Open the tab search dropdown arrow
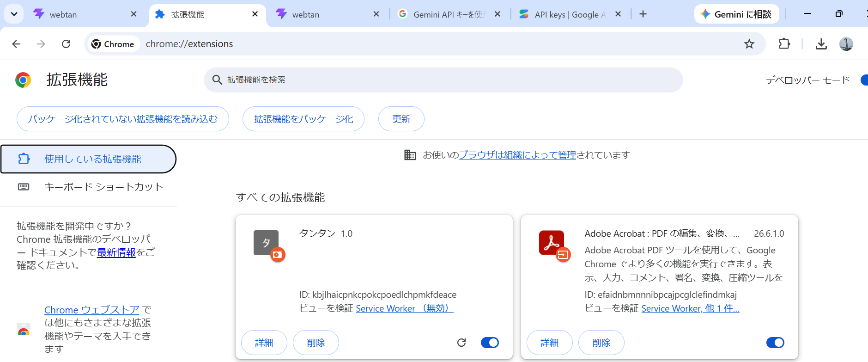The width and height of the screenshot is (868, 362). (x=14, y=14)
